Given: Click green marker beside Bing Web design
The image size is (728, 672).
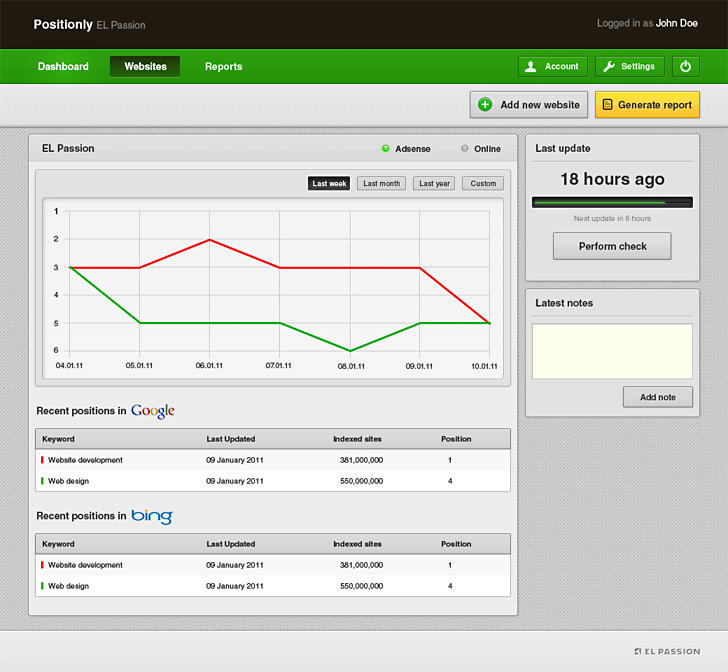Looking at the screenshot, I should tap(42, 586).
